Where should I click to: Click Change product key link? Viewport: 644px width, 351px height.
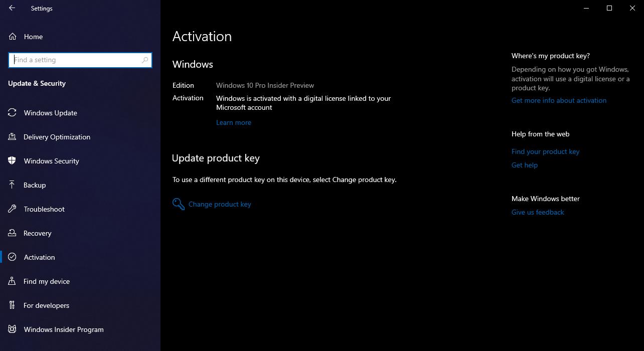[x=220, y=204]
